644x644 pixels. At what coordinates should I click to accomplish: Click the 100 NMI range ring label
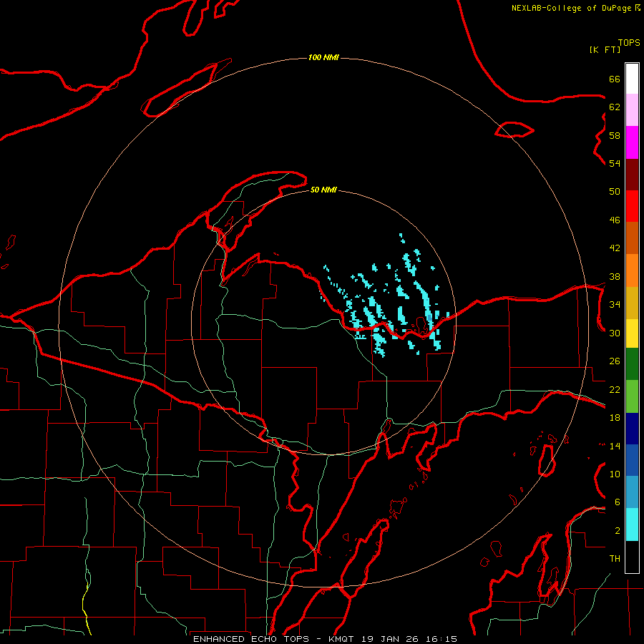coord(323,57)
